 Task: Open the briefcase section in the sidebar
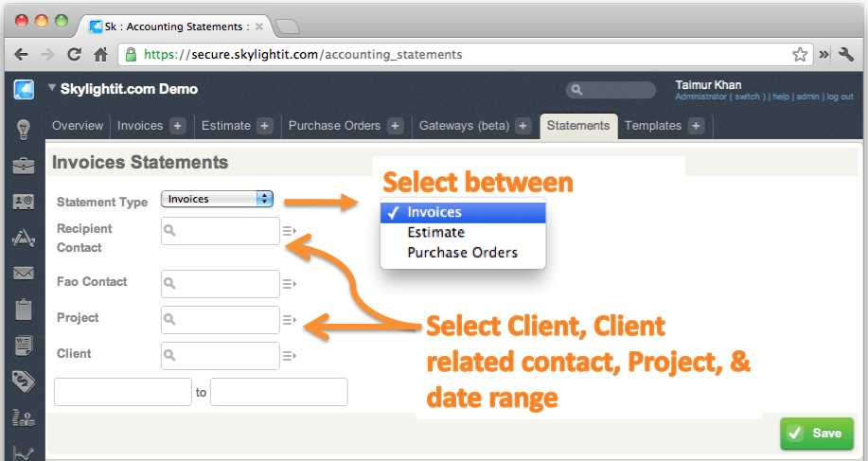click(24, 167)
